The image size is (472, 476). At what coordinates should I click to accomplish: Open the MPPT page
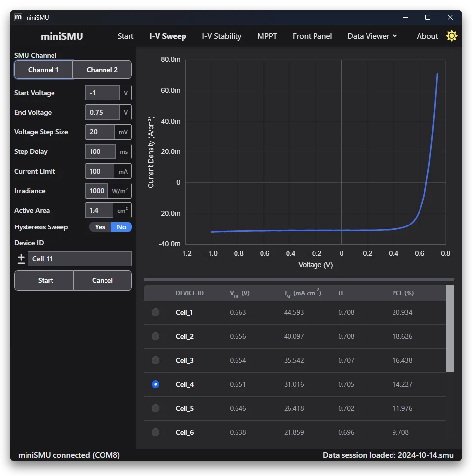(267, 36)
